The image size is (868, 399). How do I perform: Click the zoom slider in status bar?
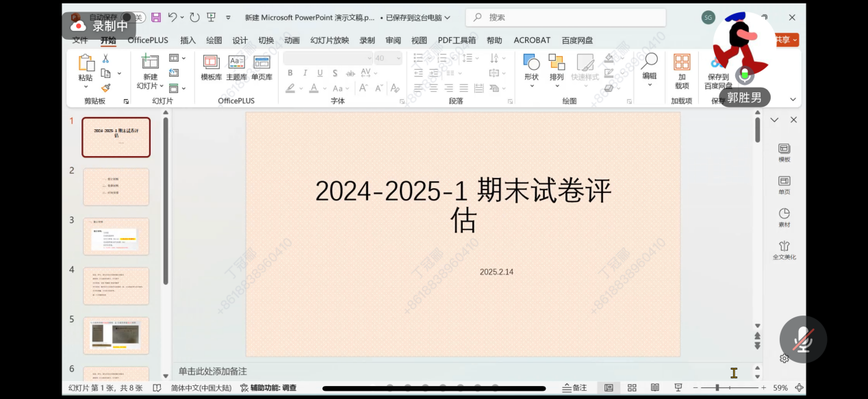[717, 388]
